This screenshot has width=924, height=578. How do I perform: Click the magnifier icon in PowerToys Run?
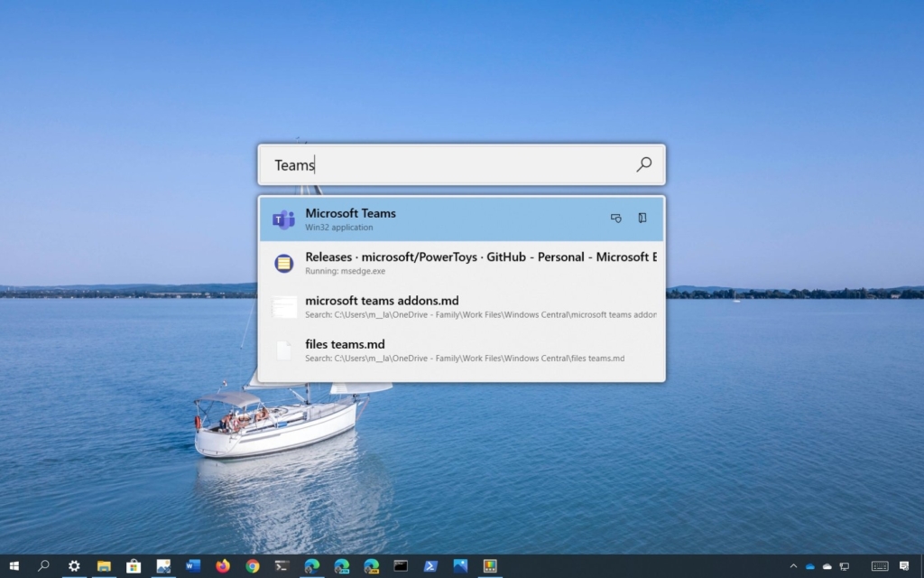[643, 164]
